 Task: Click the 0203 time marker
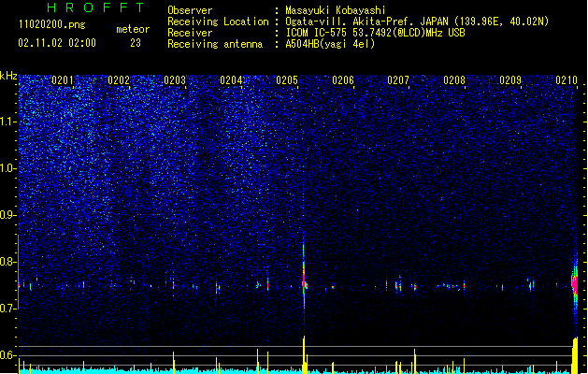coord(175,80)
